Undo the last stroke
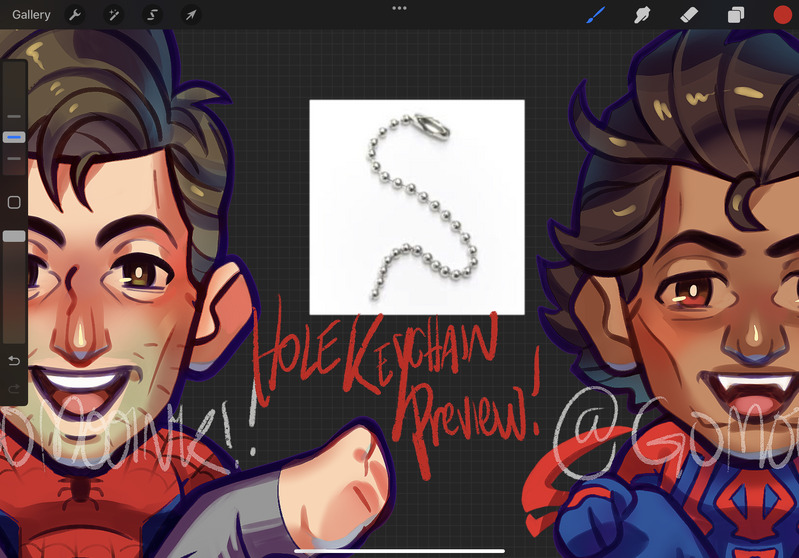This screenshot has width=799, height=558. point(14,361)
